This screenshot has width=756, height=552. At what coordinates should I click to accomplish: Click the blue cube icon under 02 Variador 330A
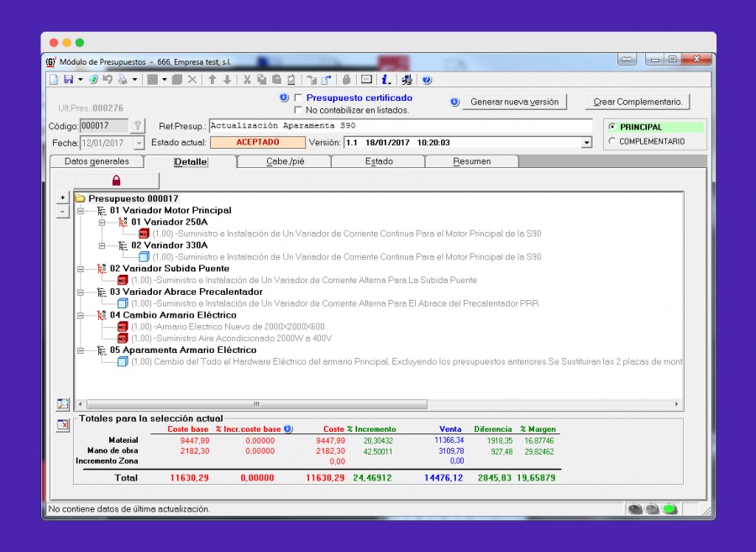pyautogui.click(x=144, y=257)
